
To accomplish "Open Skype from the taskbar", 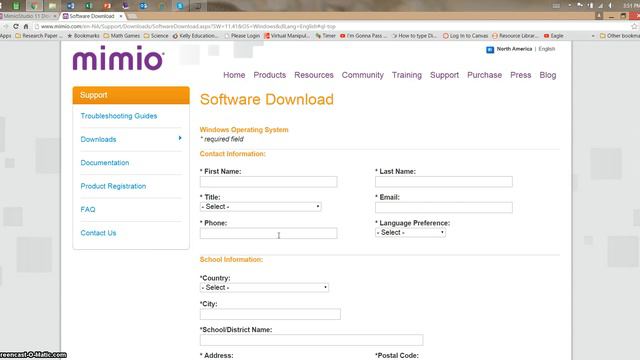I will [180, 6].
